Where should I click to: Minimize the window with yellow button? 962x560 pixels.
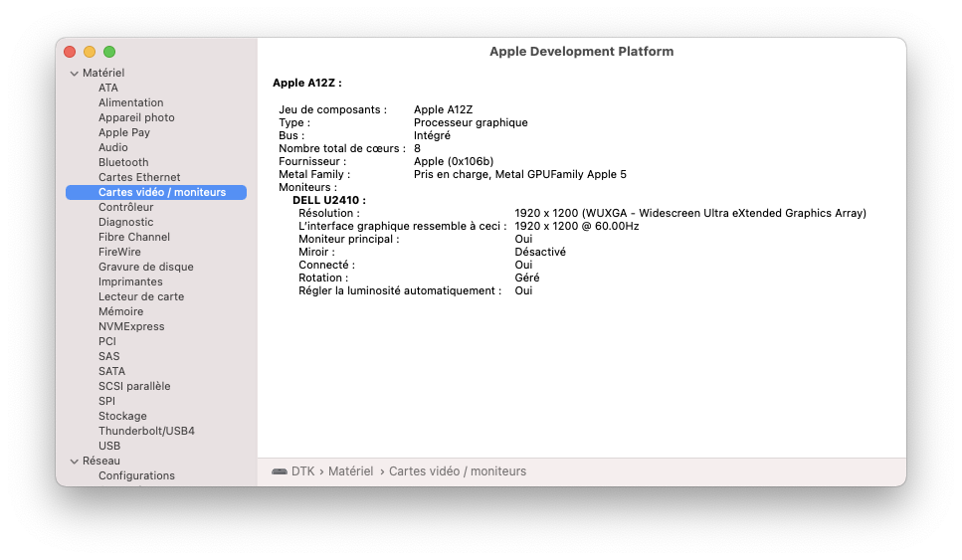tap(90, 52)
